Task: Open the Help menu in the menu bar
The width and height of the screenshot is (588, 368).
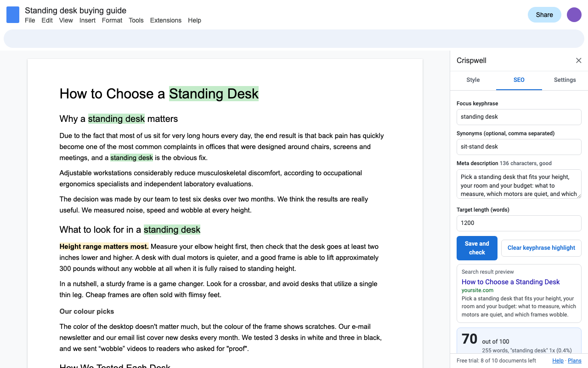Action: [x=194, y=20]
